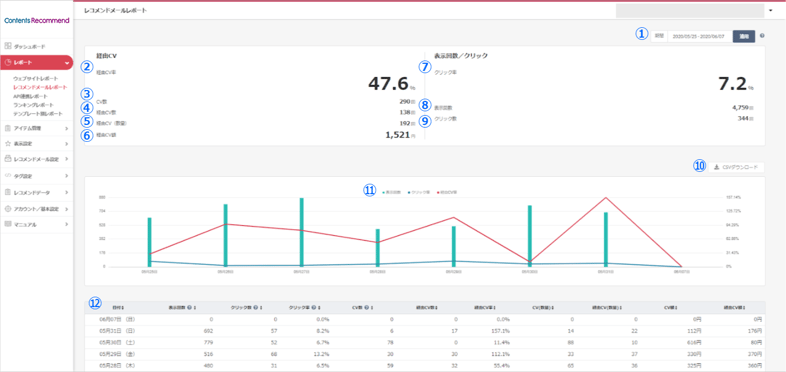
Task: Click the help icon in 表示回数 column header
Action: pos(189,307)
